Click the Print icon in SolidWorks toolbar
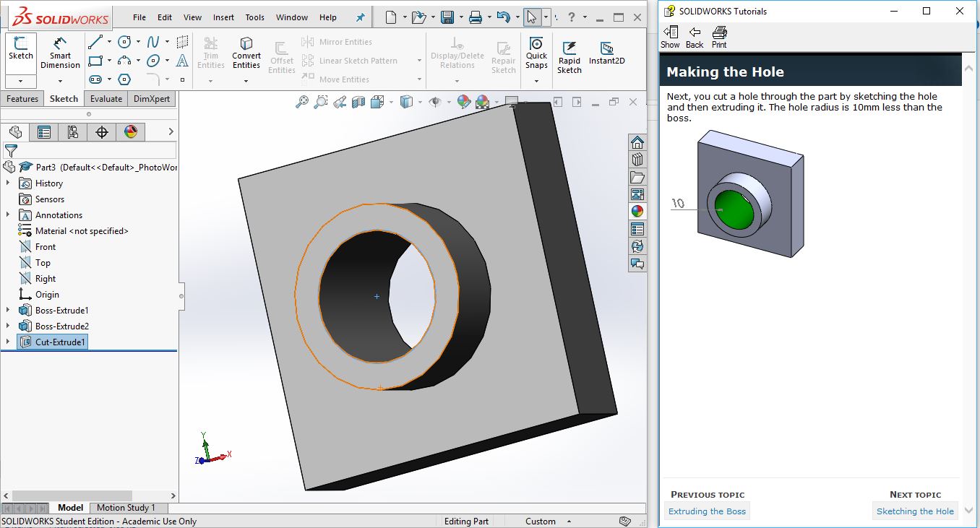Viewport: 980px width, 528px height. tap(475, 17)
